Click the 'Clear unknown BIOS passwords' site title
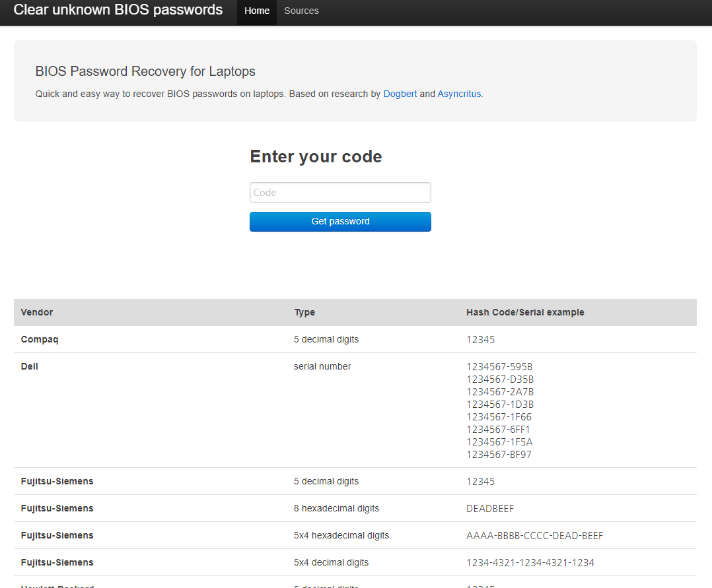Image resolution: width=712 pixels, height=588 pixels. click(118, 10)
